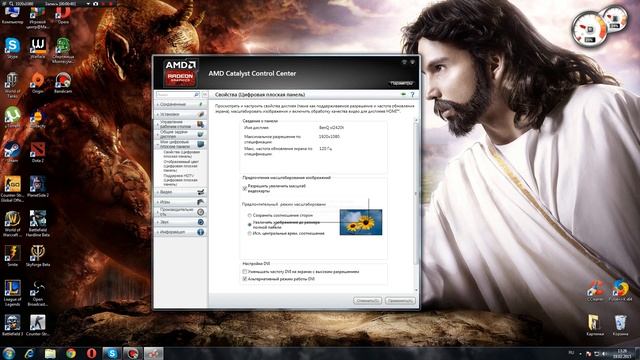Open PlanetSide 2 desktop shortcut
Viewport: 640px width, 360px height.
(38, 187)
